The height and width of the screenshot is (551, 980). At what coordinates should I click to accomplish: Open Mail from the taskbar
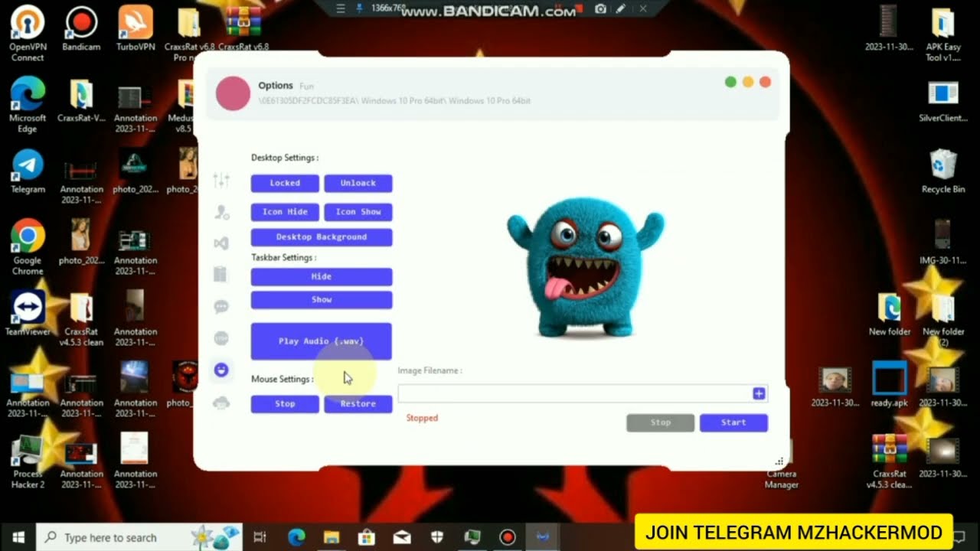(x=401, y=537)
